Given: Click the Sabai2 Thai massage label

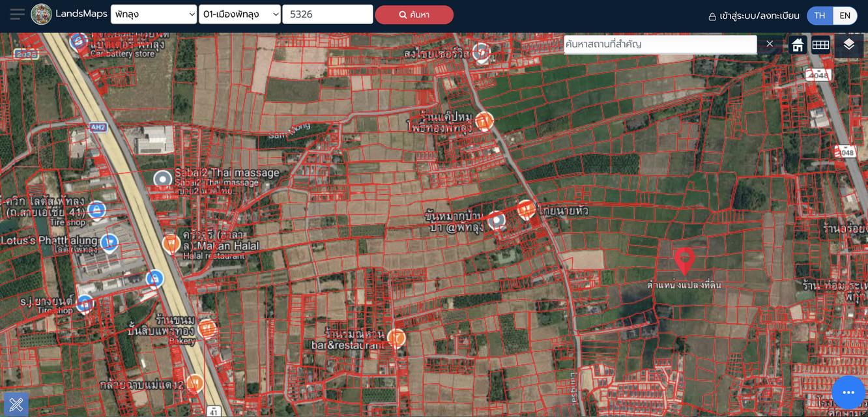Looking at the screenshot, I should (227, 173).
